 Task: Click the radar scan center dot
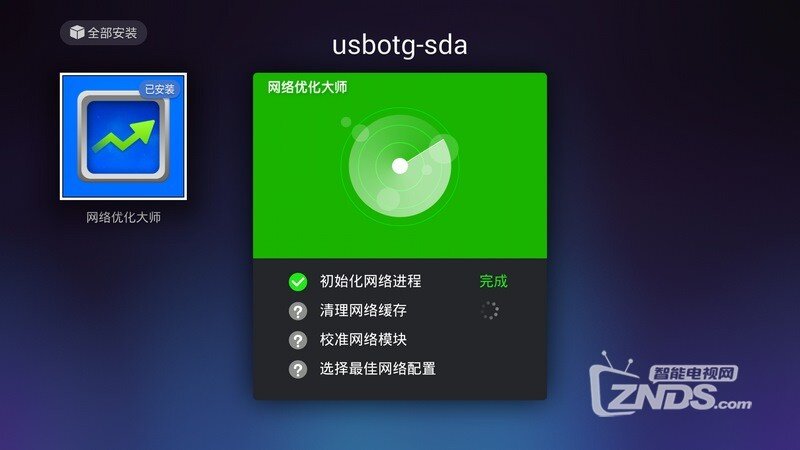[x=399, y=166]
